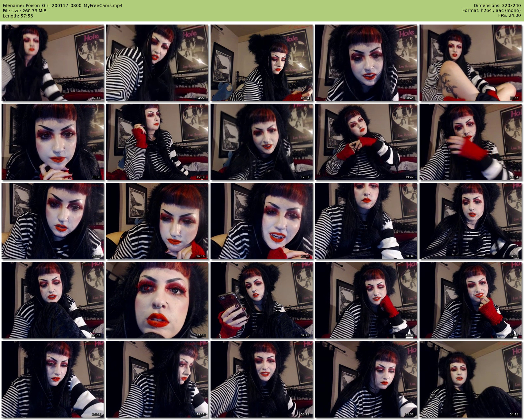Select the thumbnail at 50:22
Screen dimensions: 524x420
[262, 379]
